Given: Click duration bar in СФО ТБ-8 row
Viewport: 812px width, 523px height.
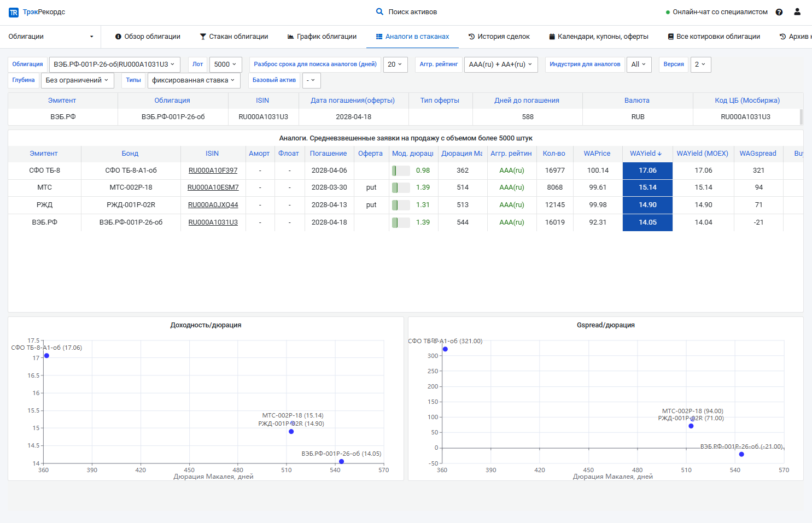Looking at the screenshot, I should tap(401, 171).
